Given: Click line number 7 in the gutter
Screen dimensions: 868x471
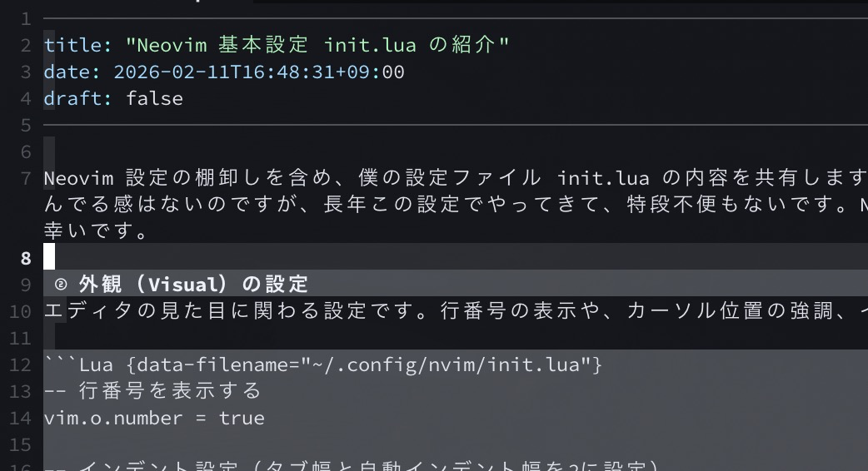Looking at the screenshot, I should [x=26, y=178].
